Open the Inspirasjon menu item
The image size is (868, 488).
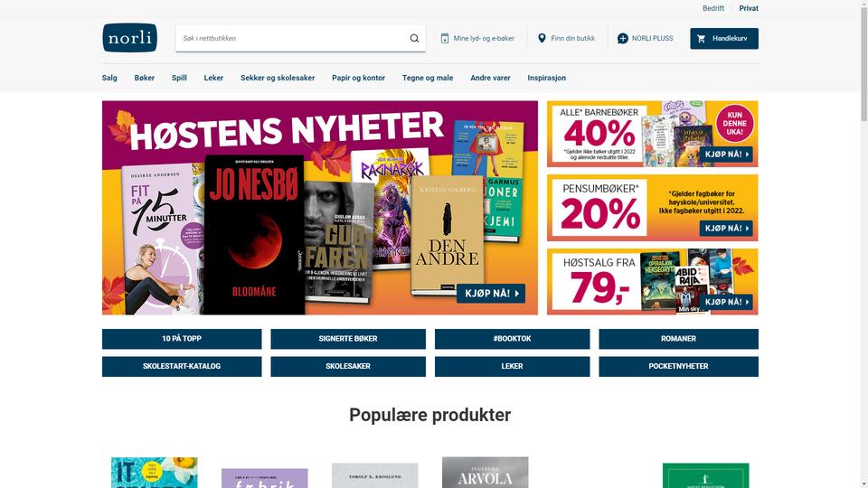coord(546,78)
